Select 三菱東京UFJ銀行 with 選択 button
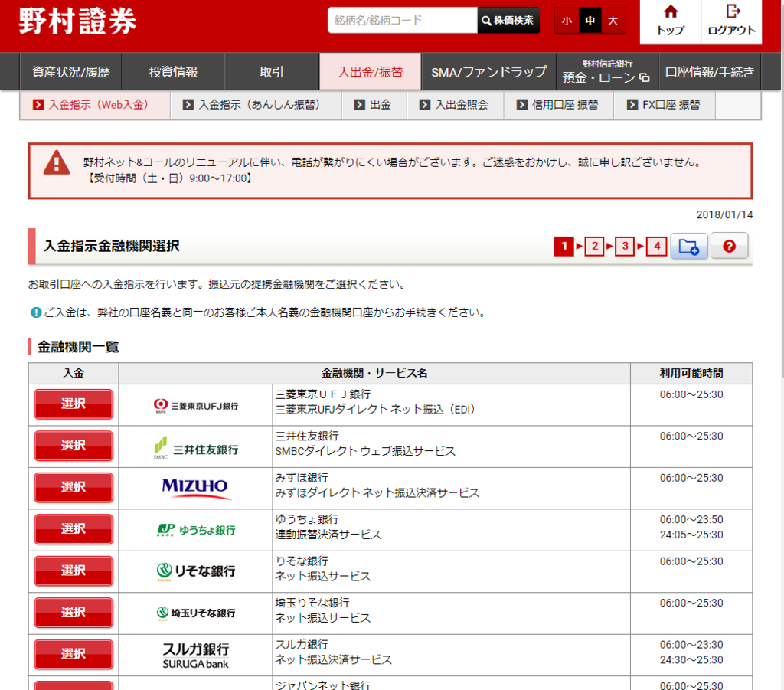 click(x=73, y=404)
